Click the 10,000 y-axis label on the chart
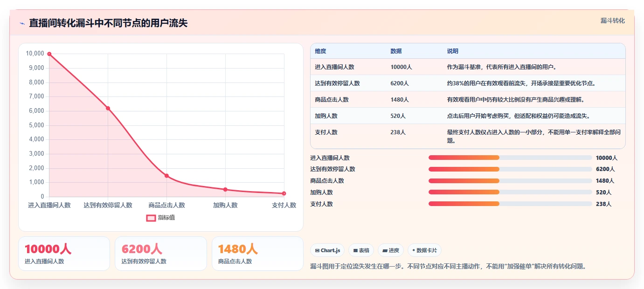The width and height of the screenshot is (644, 289). [x=35, y=54]
